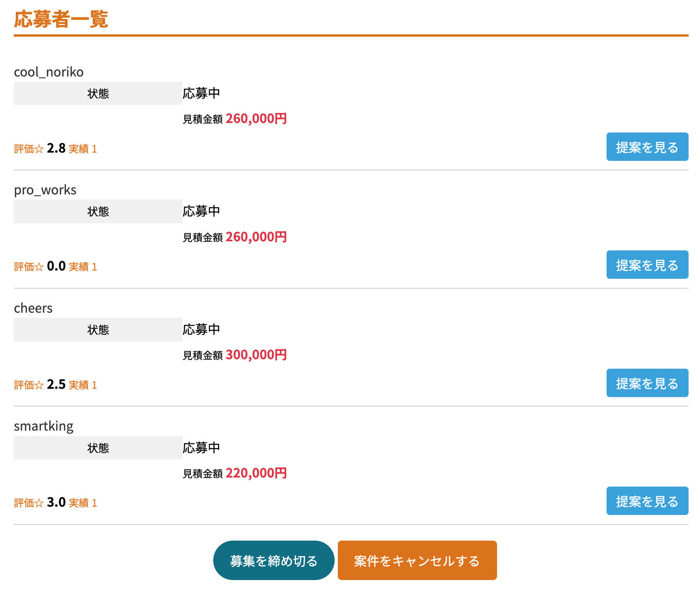Viewport: 700px width, 597px height.
Task: View proposal from smartking
Action: pyautogui.click(x=647, y=501)
